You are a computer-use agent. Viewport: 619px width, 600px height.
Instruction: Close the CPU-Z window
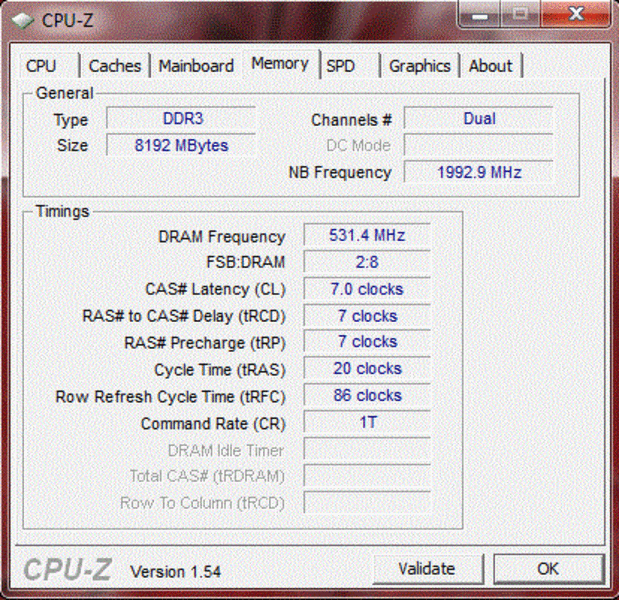576,14
